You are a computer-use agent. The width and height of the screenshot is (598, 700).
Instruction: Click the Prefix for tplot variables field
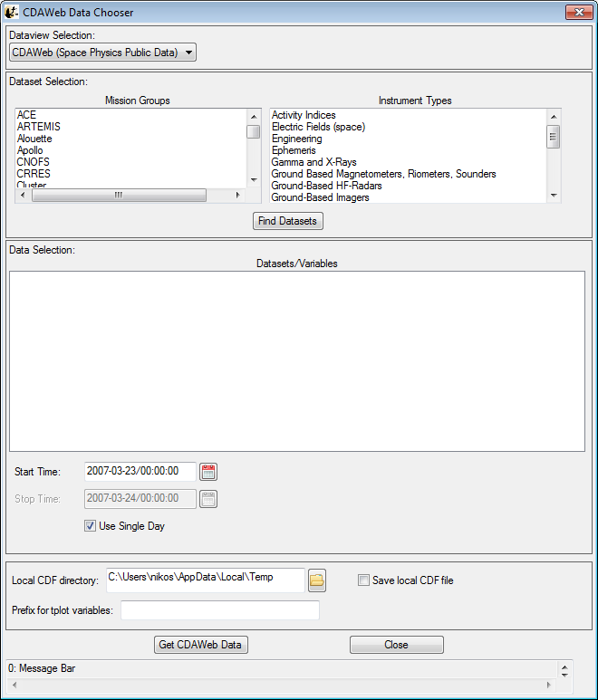[x=220, y=610]
